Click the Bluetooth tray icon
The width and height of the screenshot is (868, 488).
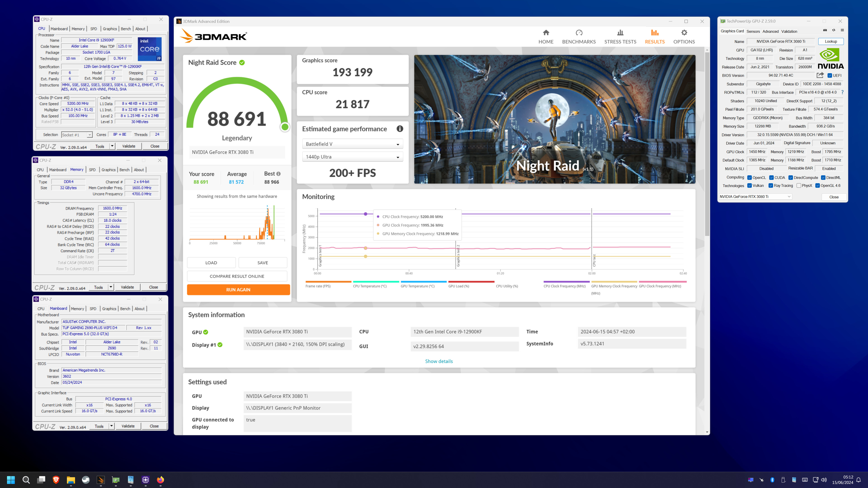coord(772,480)
